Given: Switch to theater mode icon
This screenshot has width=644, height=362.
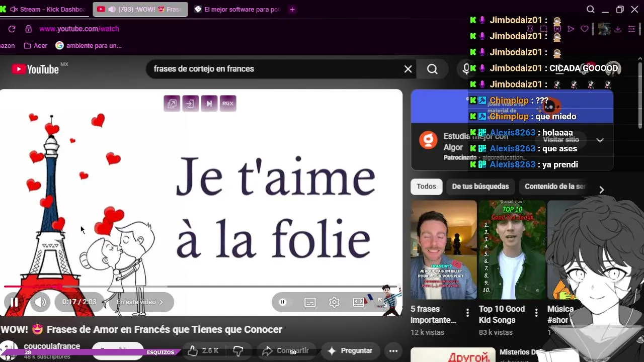Looking at the screenshot, I should [x=359, y=302].
